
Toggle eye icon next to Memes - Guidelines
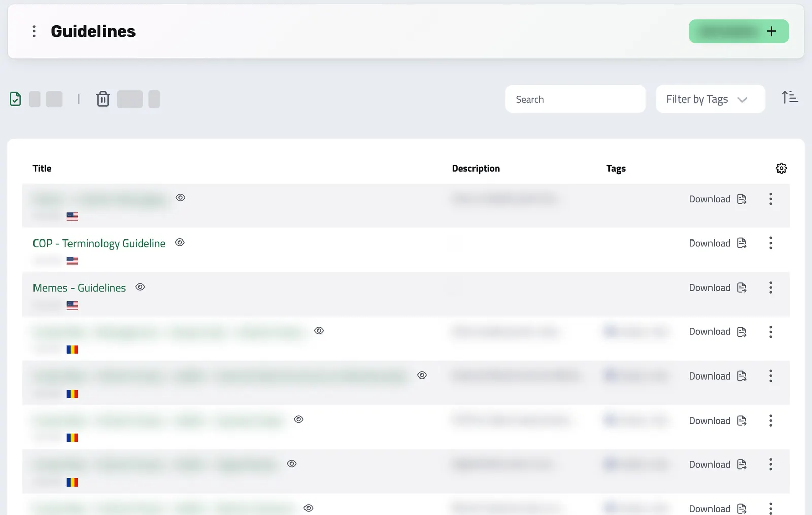[x=140, y=287]
